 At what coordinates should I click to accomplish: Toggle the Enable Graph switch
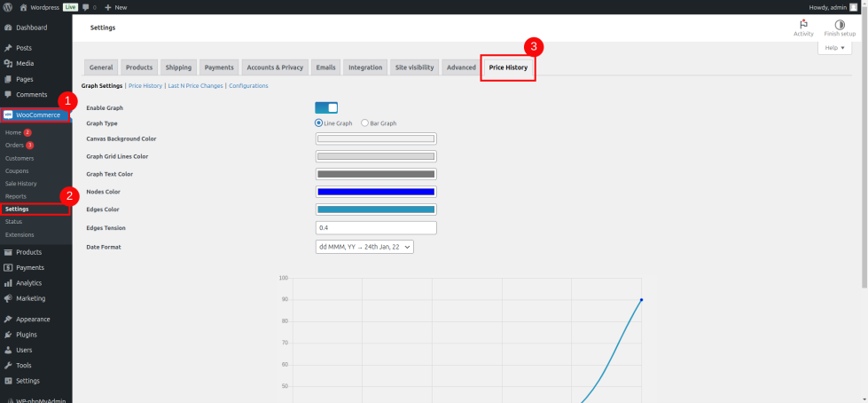tap(326, 107)
